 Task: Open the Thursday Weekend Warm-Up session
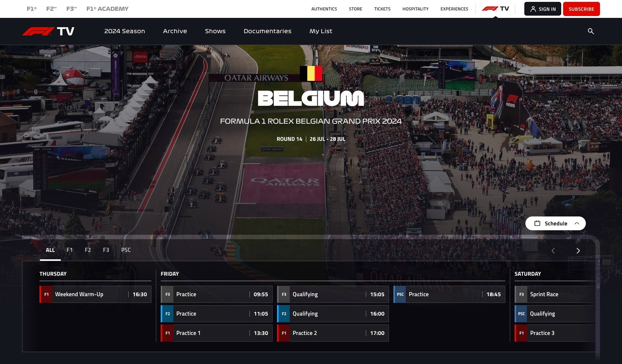coord(95,294)
